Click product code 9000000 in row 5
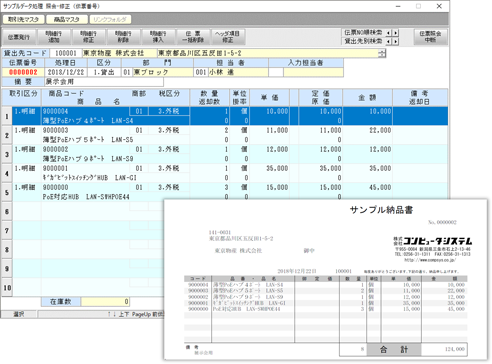 pos(55,187)
